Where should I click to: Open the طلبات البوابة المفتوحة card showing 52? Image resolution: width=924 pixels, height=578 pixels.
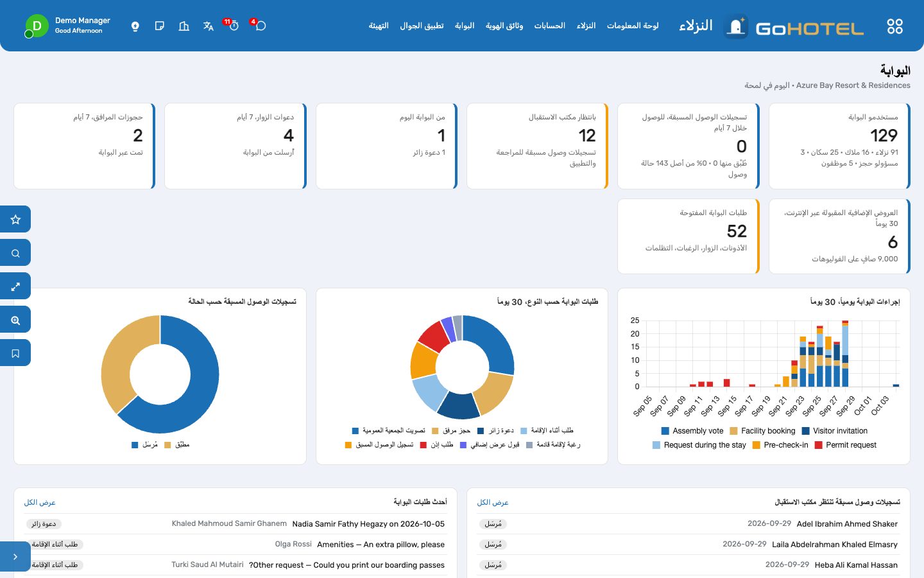[x=688, y=236]
